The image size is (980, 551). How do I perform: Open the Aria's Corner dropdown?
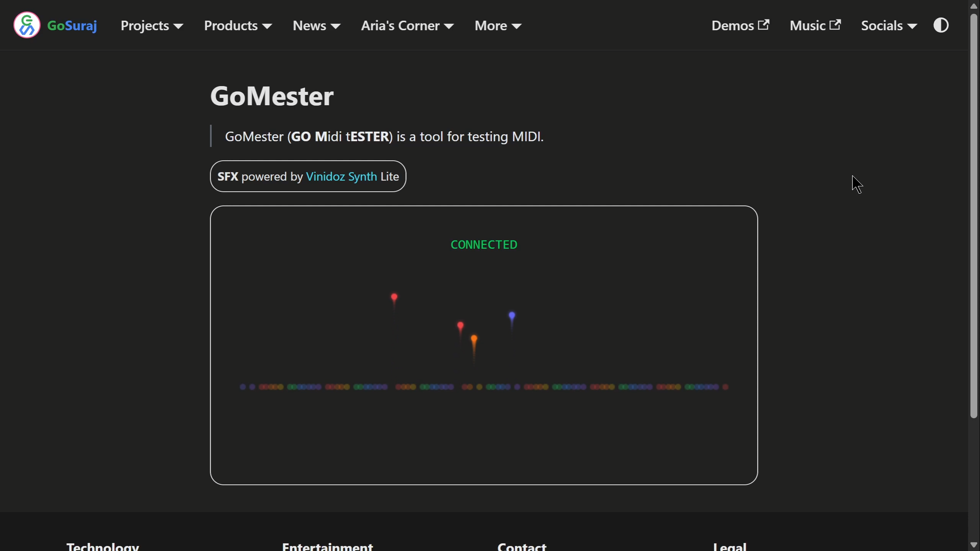click(x=408, y=26)
